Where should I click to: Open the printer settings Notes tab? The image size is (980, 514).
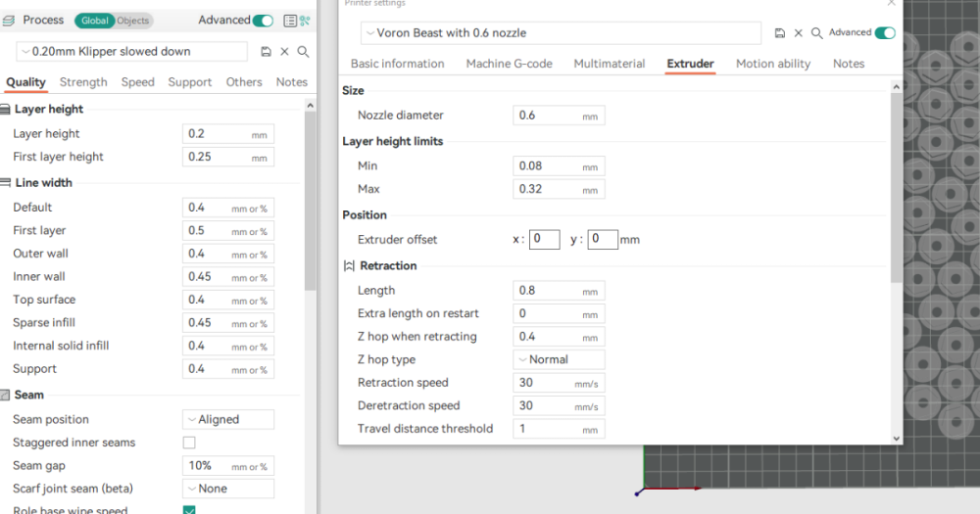click(848, 64)
